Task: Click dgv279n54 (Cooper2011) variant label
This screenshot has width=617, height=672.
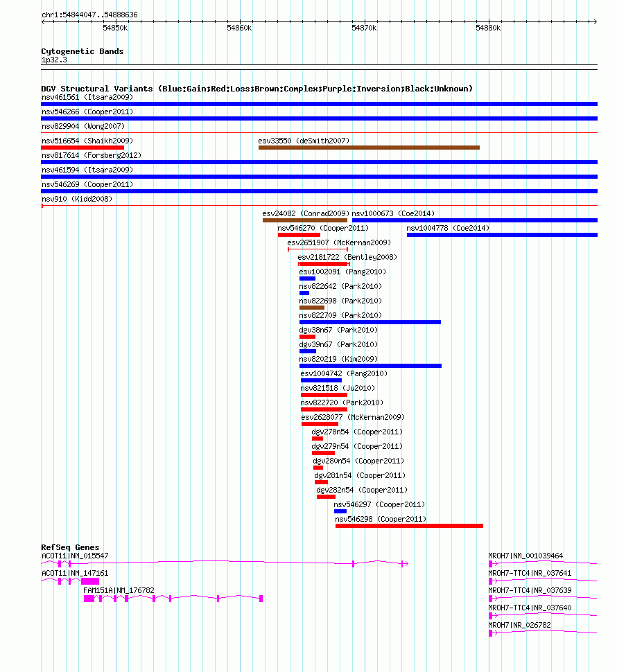Action: pyautogui.click(x=357, y=447)
